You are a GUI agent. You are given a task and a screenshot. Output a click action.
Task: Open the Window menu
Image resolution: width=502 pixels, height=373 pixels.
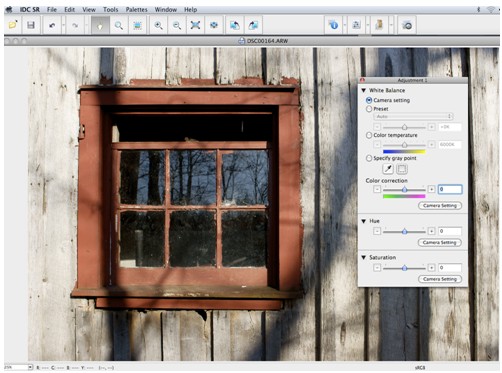(166, 10)
